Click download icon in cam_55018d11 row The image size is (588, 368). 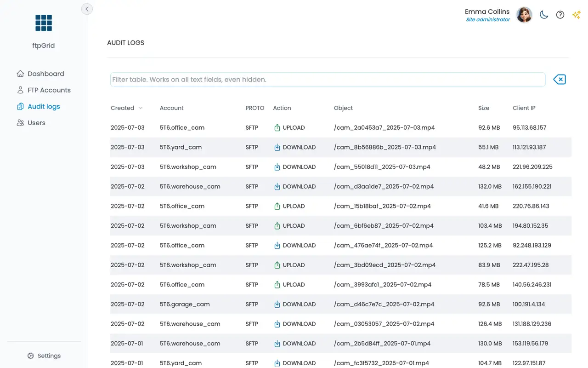click(277, 167)
